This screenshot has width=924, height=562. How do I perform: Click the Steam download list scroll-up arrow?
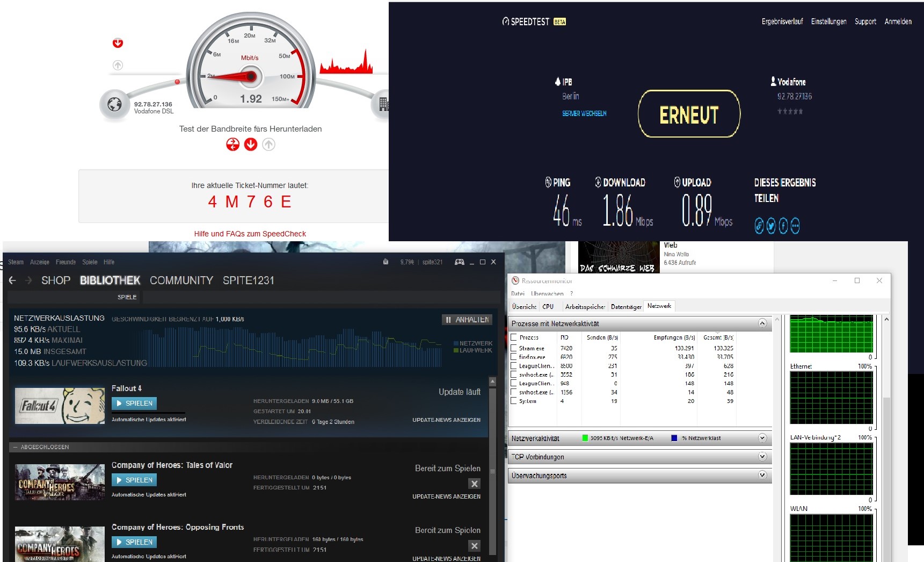pyautogui.click(x=492, y=381)
